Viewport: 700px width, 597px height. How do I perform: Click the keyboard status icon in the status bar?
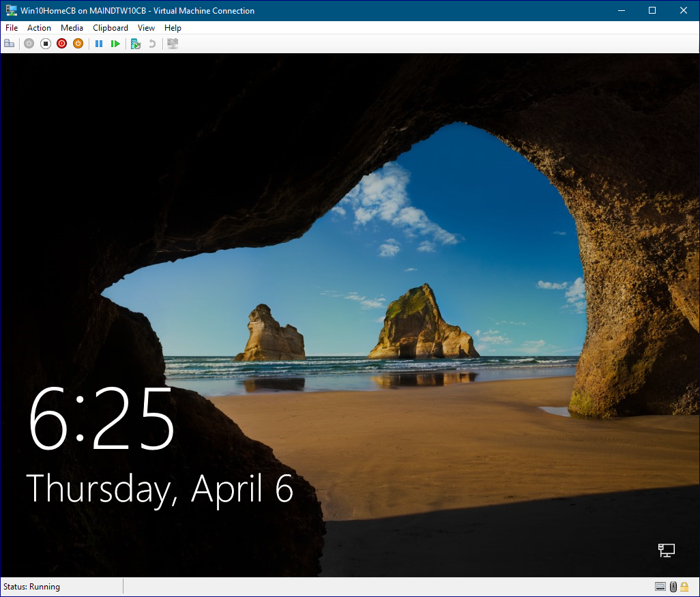[660, 587]
